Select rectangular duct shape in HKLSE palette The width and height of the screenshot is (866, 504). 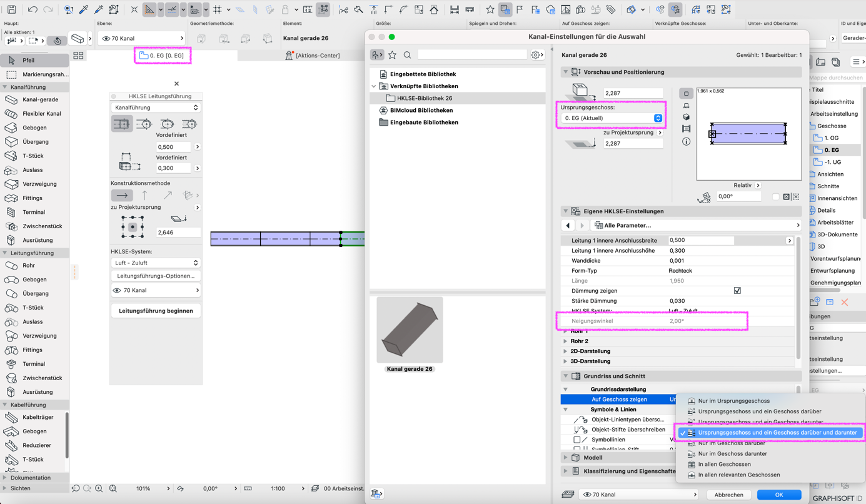[122, 124]
